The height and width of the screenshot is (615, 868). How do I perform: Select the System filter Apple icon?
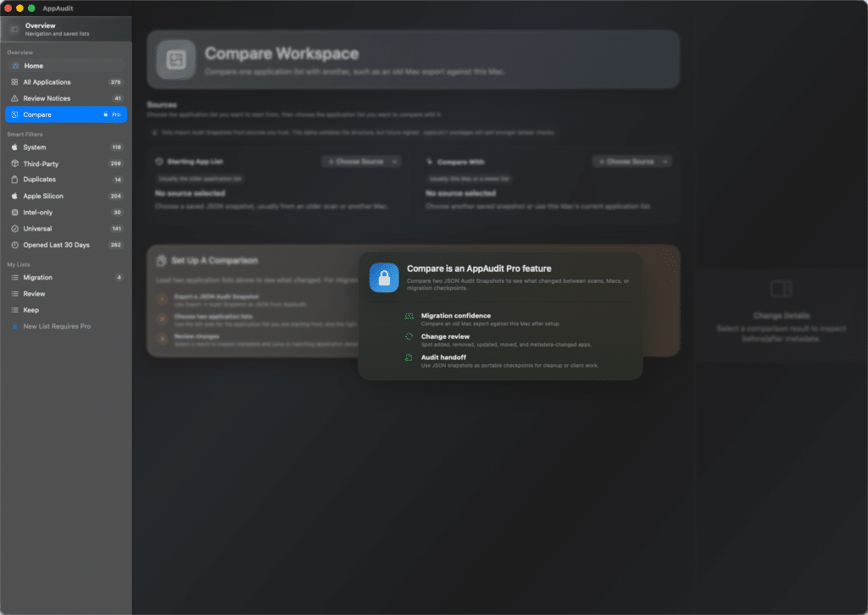pyautogui.click(x=15, y=147)
